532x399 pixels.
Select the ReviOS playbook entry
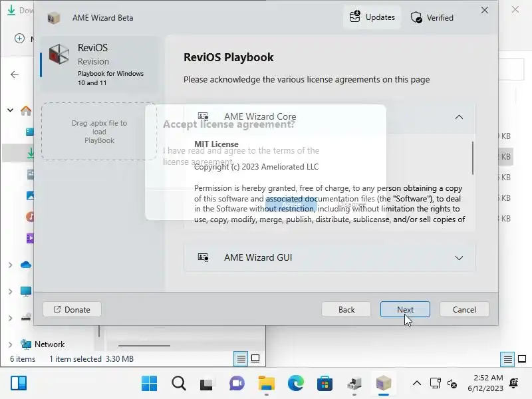(98, 65)
